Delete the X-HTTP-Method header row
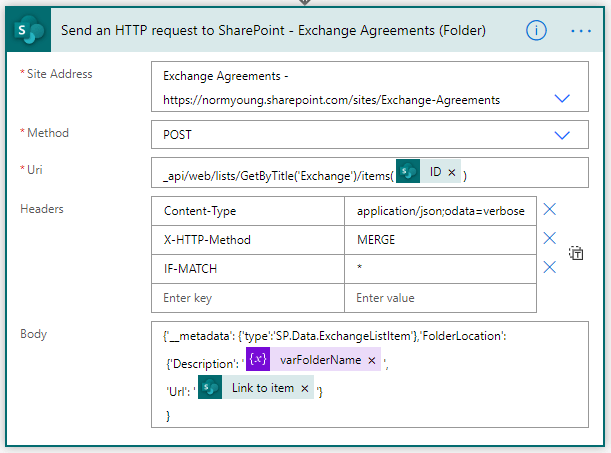Screen dimensions: 611x453 click(x=550, y=239)
